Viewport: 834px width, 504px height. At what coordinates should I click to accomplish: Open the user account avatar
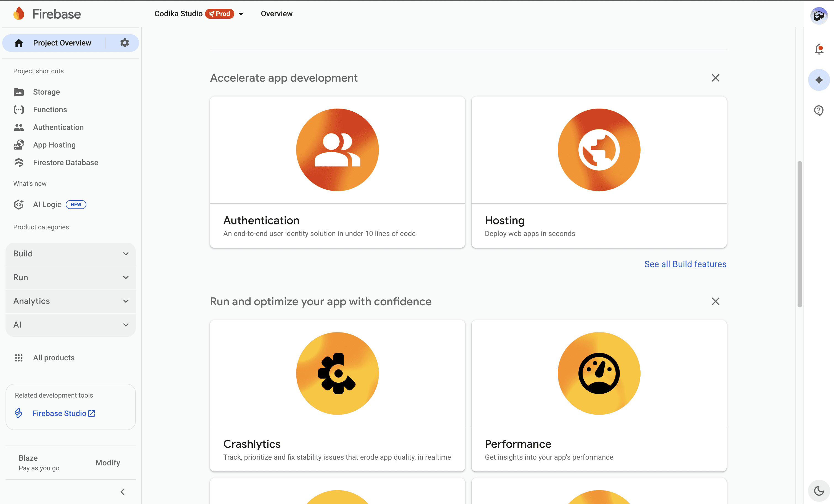[819, 15]
